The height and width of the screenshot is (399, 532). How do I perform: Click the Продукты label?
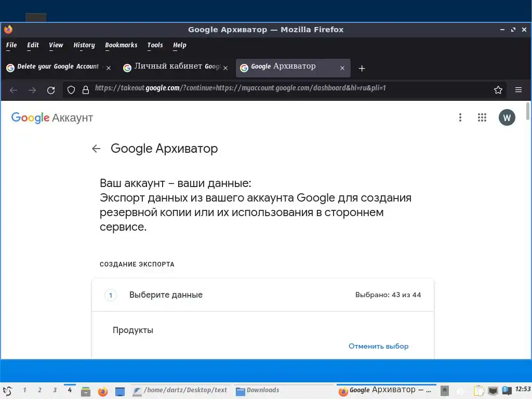(132, 330)
